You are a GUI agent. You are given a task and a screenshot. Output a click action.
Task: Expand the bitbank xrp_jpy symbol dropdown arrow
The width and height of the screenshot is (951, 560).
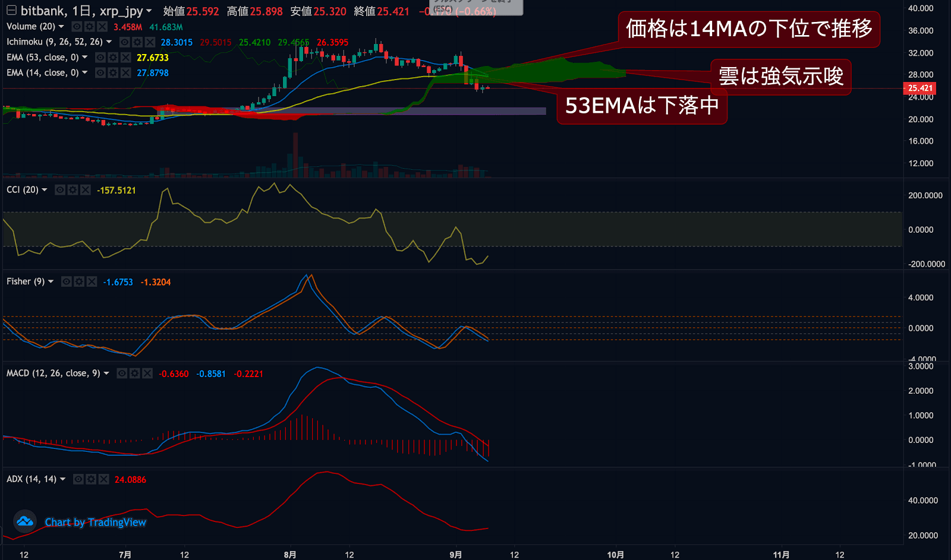pos(149,11)
